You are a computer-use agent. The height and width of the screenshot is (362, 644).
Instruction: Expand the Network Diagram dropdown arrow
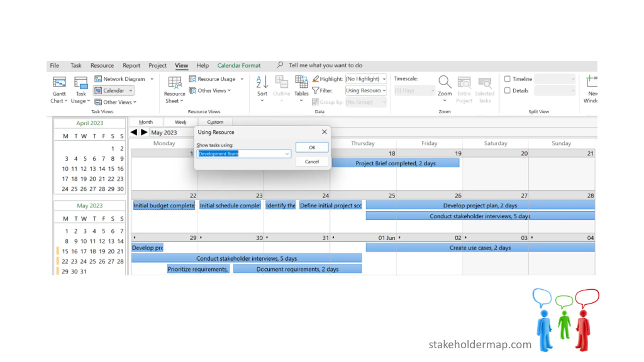tap(152, 79)
